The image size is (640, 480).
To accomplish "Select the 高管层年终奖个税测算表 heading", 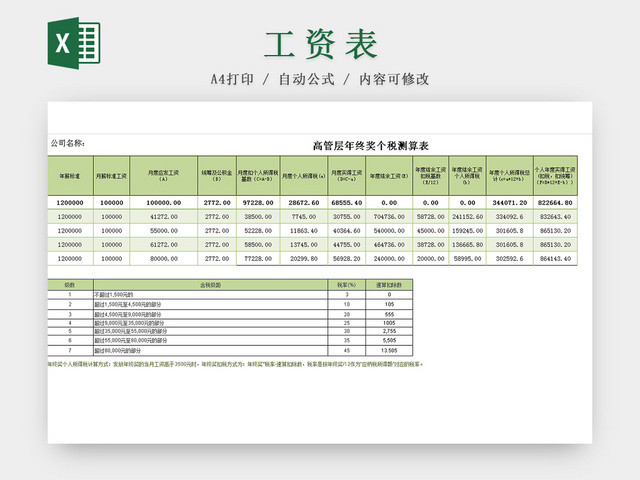I will point(370,146).
